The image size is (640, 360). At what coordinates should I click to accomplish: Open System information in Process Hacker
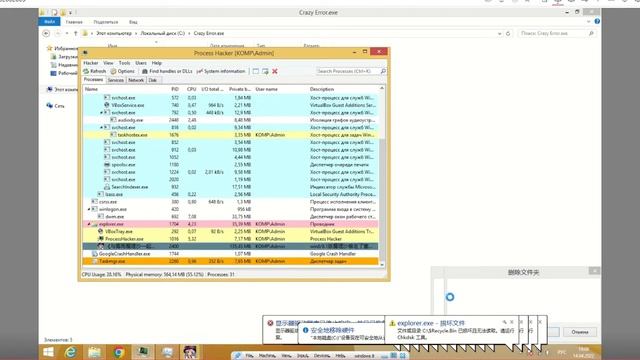point(221,71)
